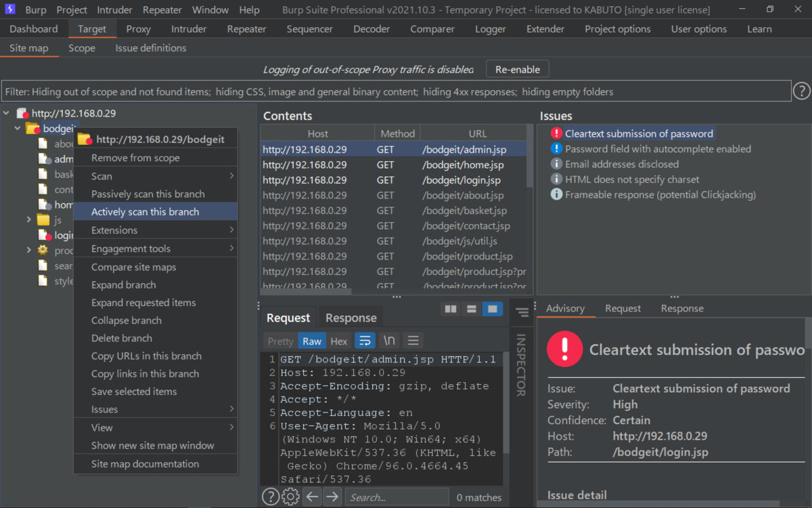
Task: Click the hom page file icon in tree
Action: click(43, 205)
